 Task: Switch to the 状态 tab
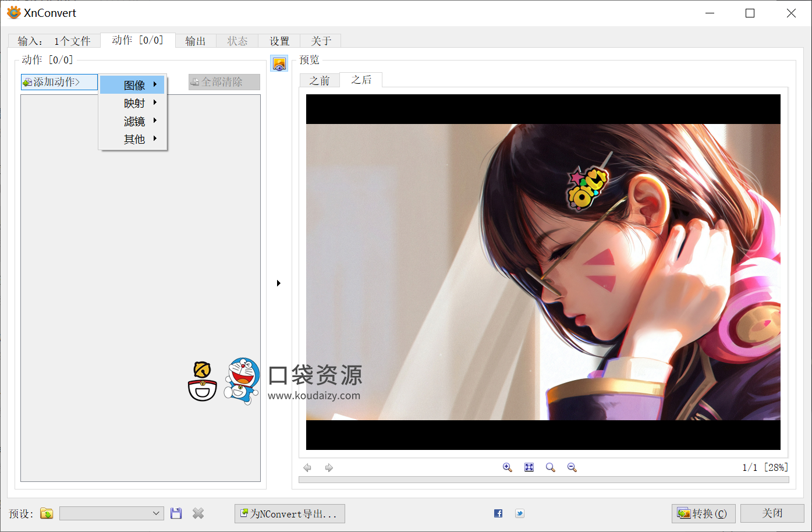tap(237, 41)
